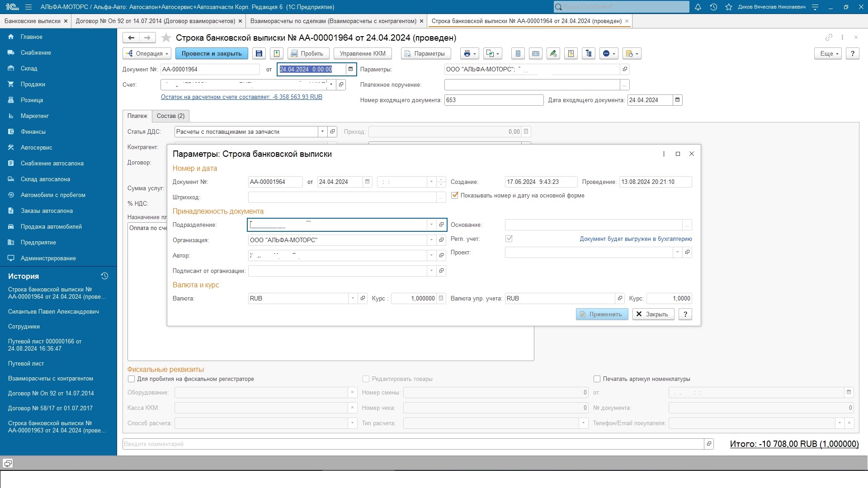868x488 pixels.
Task: Add document to favorites with star icon
Action: tap(166, 38)
